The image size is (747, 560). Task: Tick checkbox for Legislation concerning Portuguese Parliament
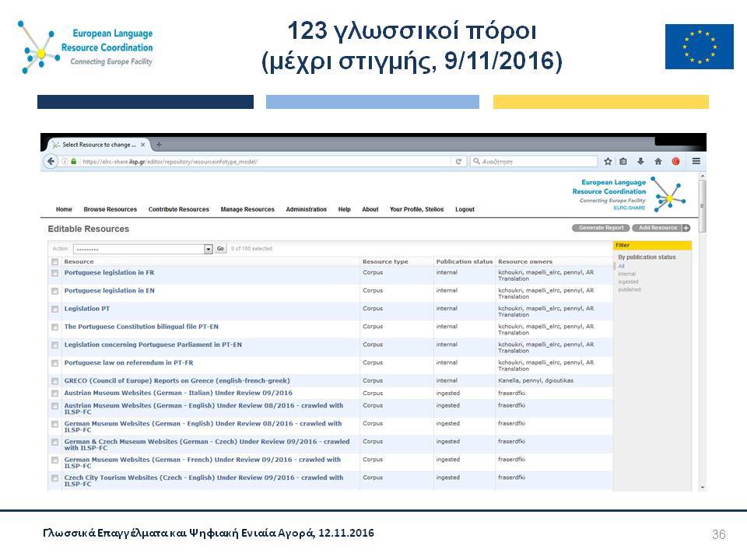[54, 345]
